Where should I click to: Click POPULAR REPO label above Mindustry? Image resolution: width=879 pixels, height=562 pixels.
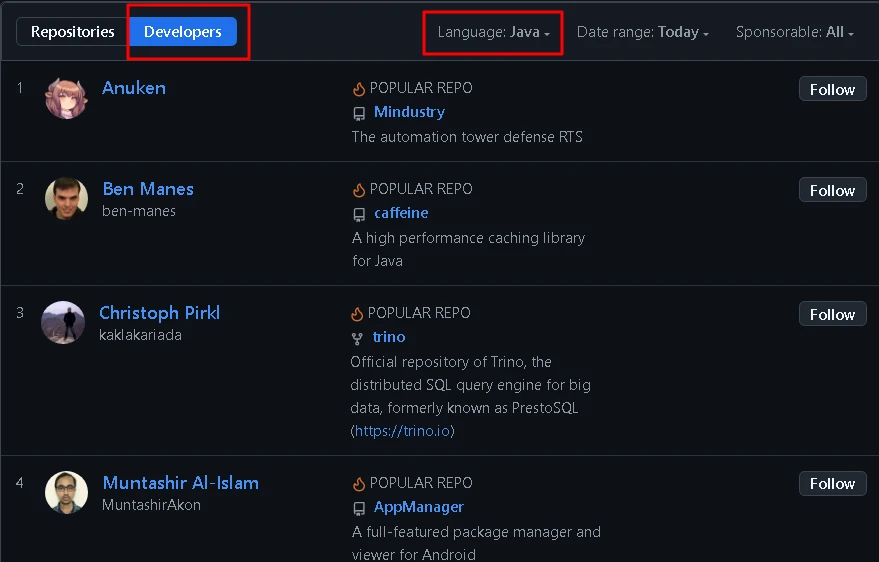421,88
